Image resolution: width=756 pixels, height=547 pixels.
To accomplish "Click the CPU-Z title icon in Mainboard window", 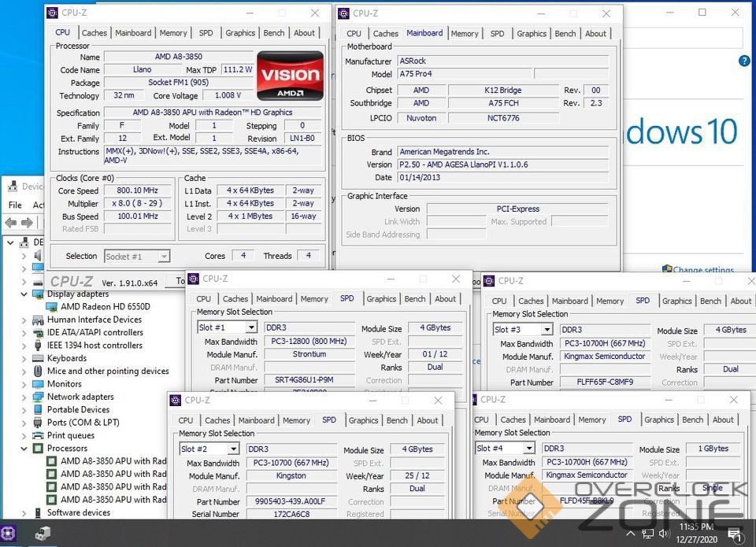I will click(x=343, y=13).
